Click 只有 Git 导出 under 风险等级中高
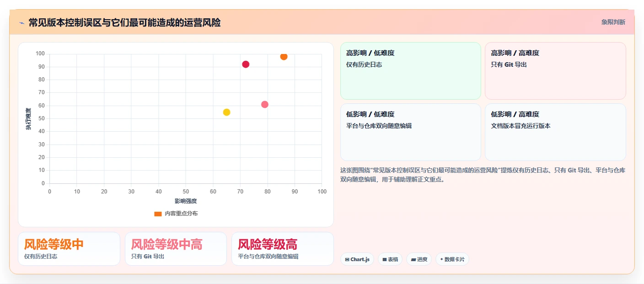The image size is (644, 284). pyautogui.click(x=148, y=257)
